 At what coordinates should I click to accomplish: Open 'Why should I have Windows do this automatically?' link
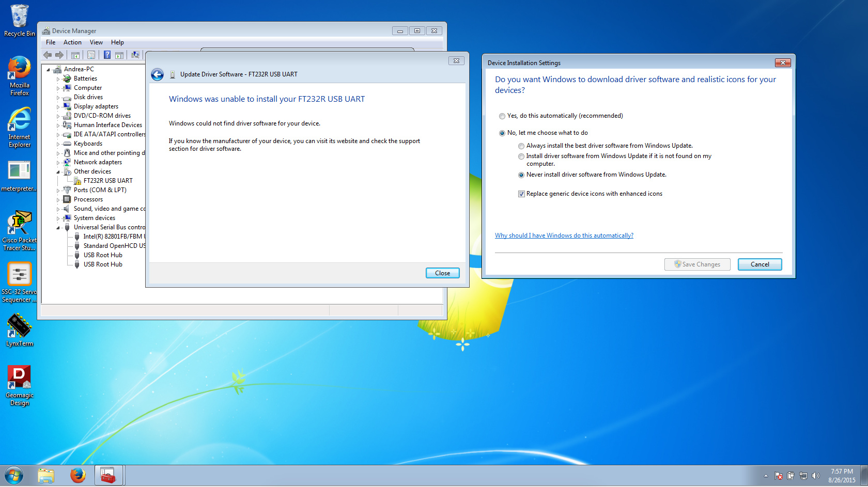tap(564, 235)
